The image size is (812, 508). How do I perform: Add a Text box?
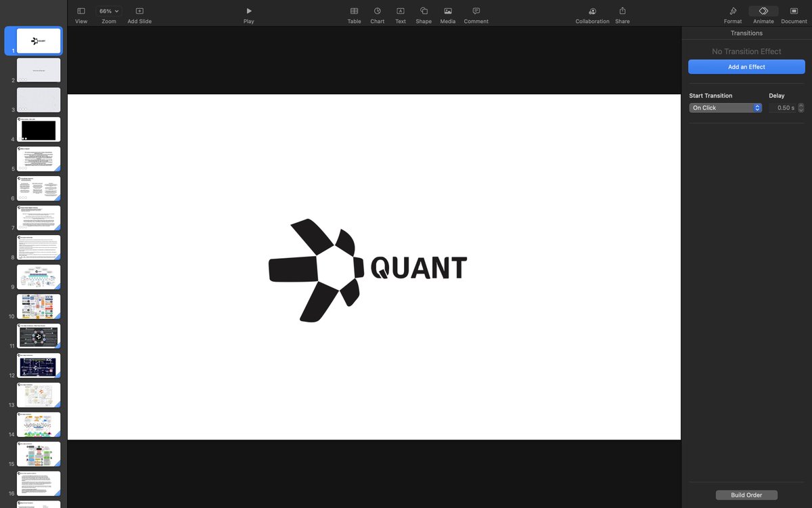[401, 11]
